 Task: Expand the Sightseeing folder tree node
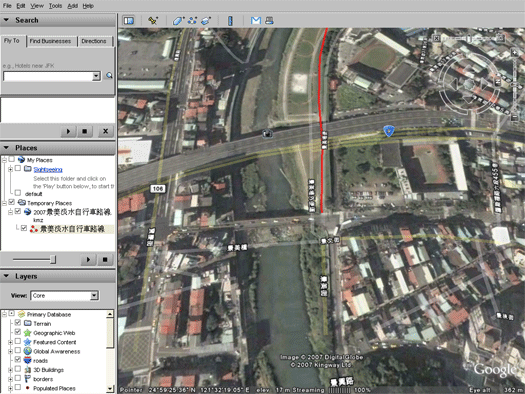click(11, 169)
